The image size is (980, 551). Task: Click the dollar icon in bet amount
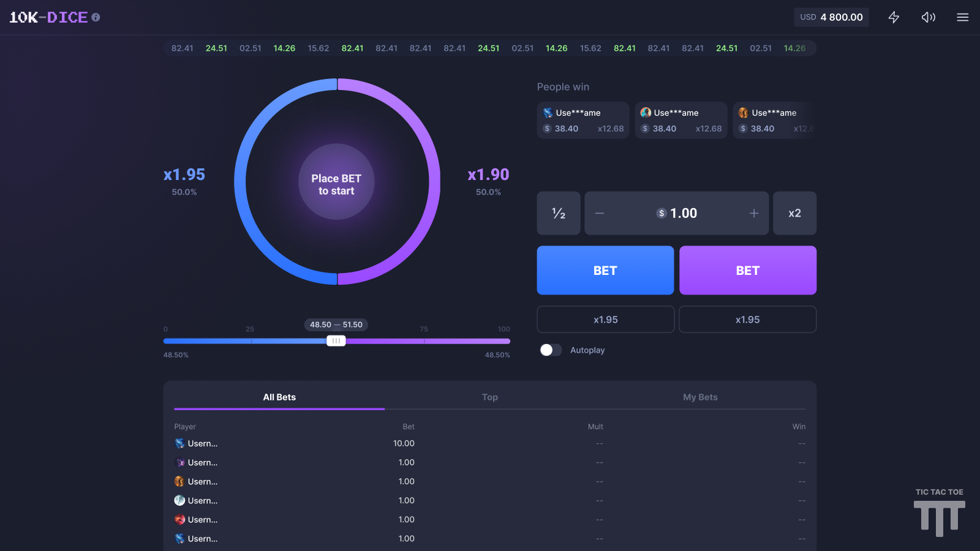coord(661,213)
